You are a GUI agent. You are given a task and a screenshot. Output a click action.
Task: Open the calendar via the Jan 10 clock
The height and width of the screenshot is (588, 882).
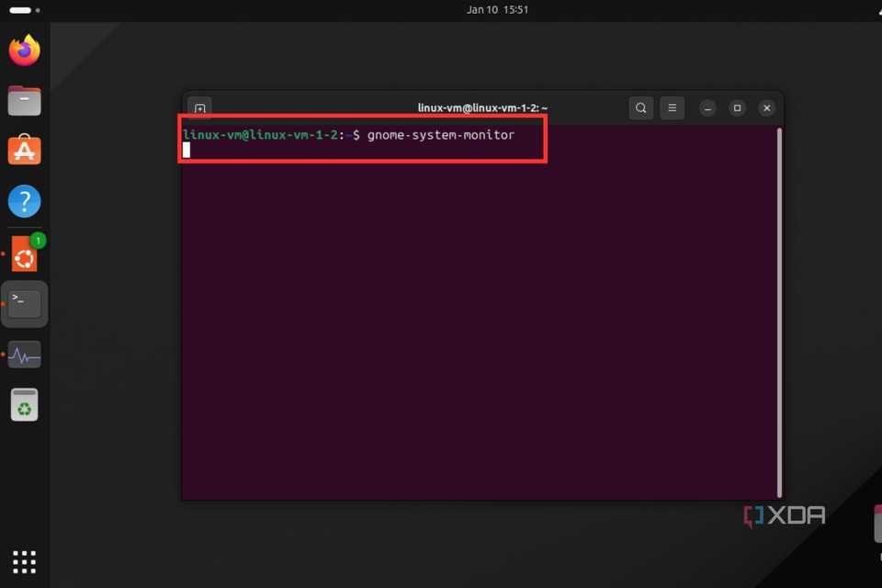pyautogui.click(x=498, y=11)
